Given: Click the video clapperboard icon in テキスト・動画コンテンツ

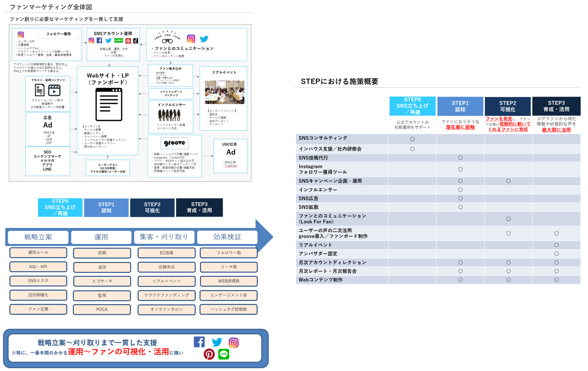Looking at the screenshot, I should (x=54, y=90).
